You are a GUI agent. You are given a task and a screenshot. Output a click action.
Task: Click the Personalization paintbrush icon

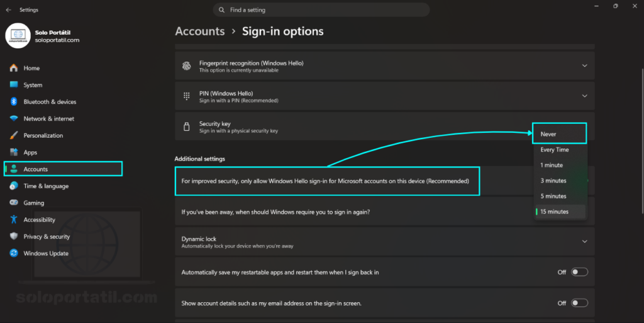[x=14, y=135]
